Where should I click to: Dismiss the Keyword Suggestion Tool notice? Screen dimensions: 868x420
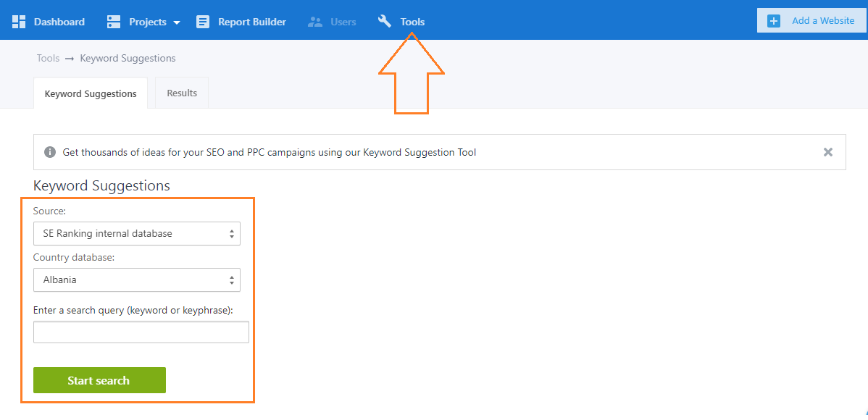pyautogui.click(x=828, y=151)
